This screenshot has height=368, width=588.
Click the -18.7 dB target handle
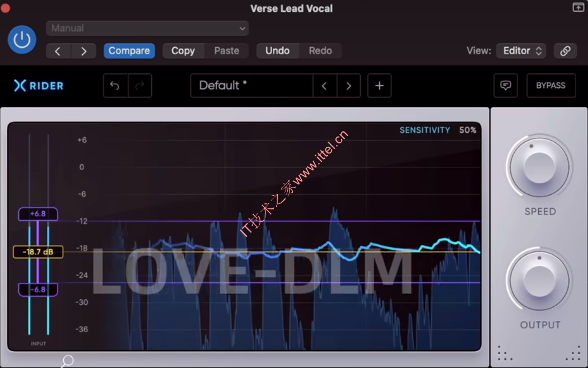[38, 251]
